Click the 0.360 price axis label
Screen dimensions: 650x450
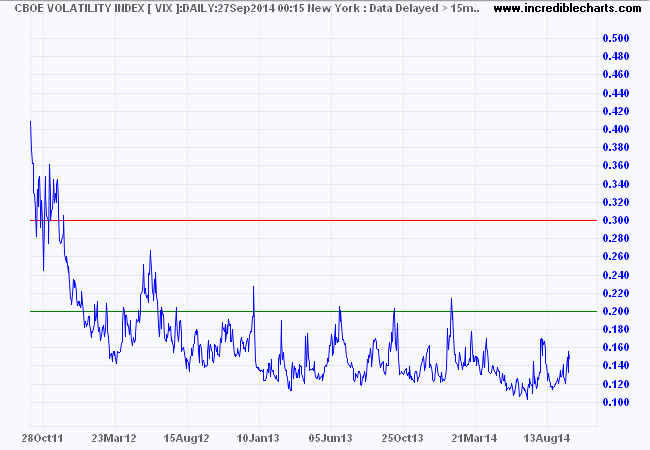tap(616, 166)
